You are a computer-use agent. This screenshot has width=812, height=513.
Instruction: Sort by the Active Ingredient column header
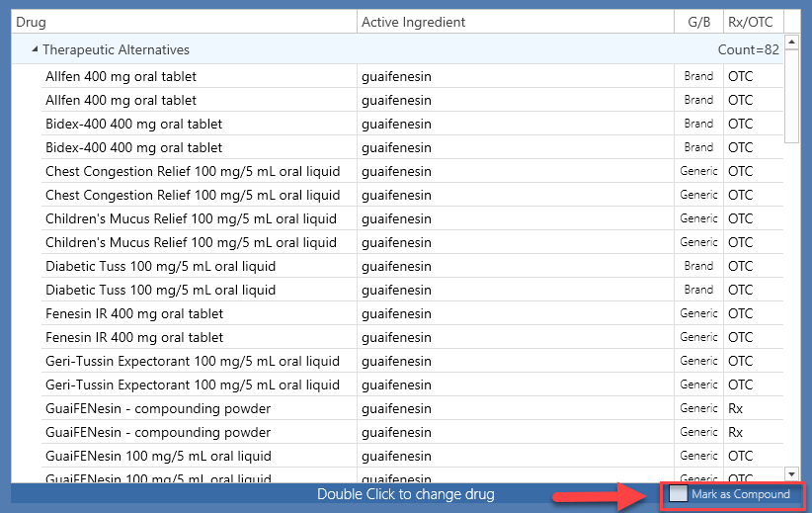tap(516, 22)
